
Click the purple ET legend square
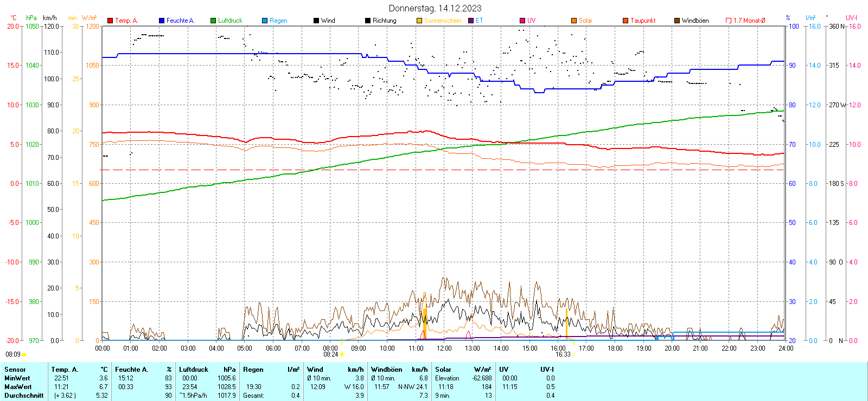click(471, 21)
